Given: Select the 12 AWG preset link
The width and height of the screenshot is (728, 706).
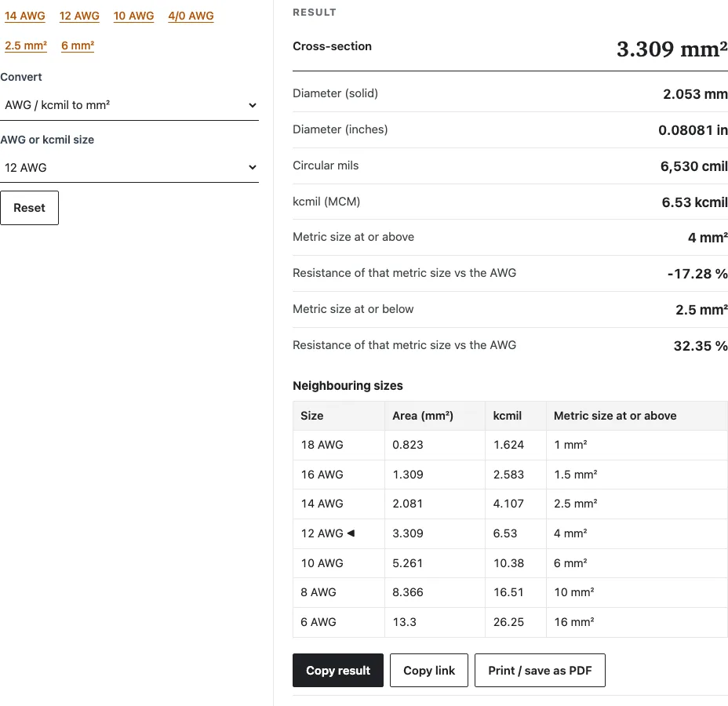Looking at the screenshot, I should (x=79, y=16).
